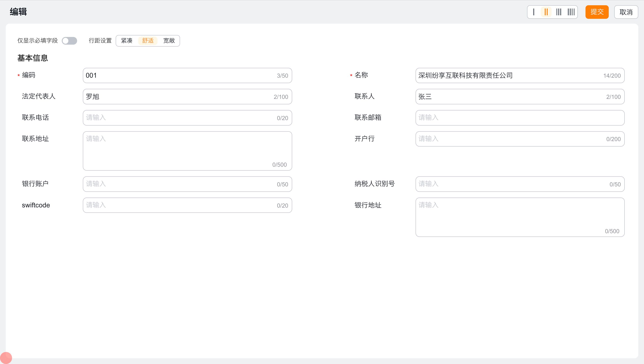Switch to single-column layout icon

(533, 12)
